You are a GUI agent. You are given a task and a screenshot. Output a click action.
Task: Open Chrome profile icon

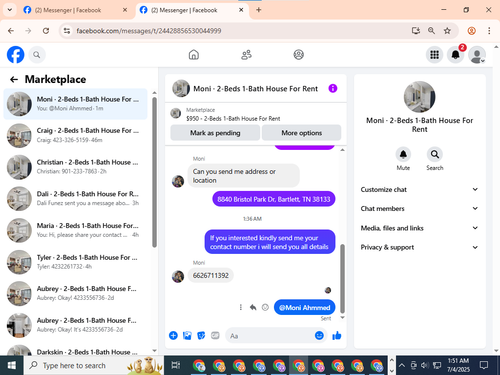coord(471,31)
